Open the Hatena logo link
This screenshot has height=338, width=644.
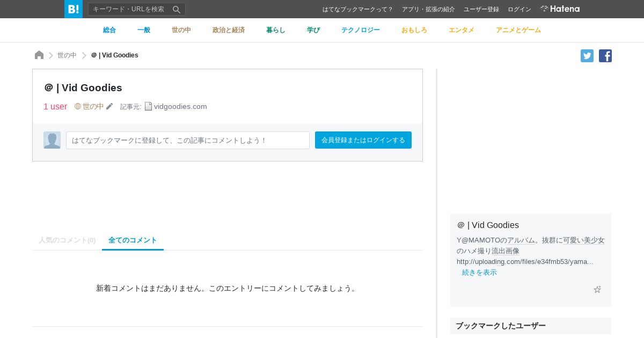point(560,9)
